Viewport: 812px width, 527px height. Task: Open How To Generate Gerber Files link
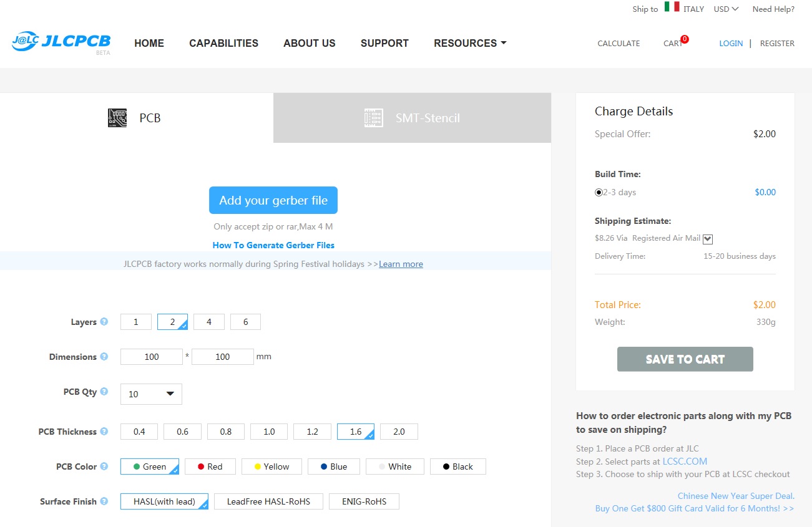(x=273, y=245)
